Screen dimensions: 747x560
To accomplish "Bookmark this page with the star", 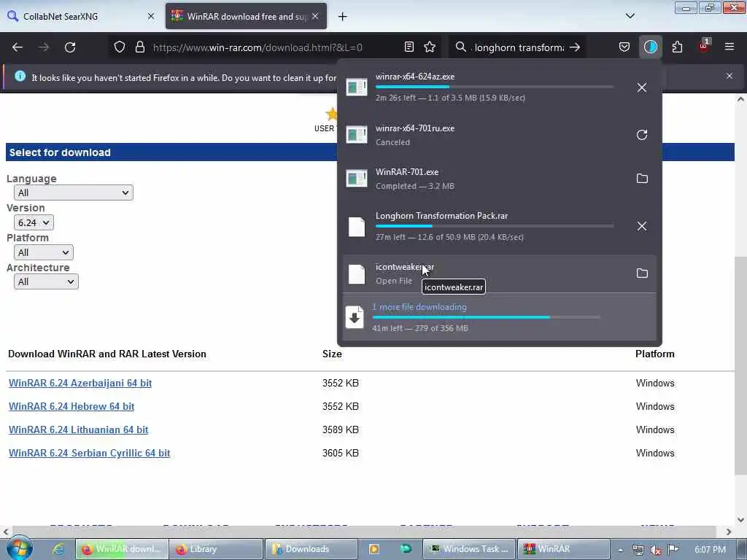I will (430, 47).
